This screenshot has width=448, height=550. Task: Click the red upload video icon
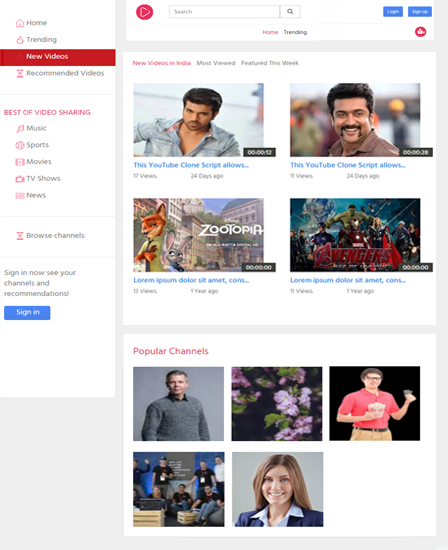pyautogui.click(x=420, y=32)
